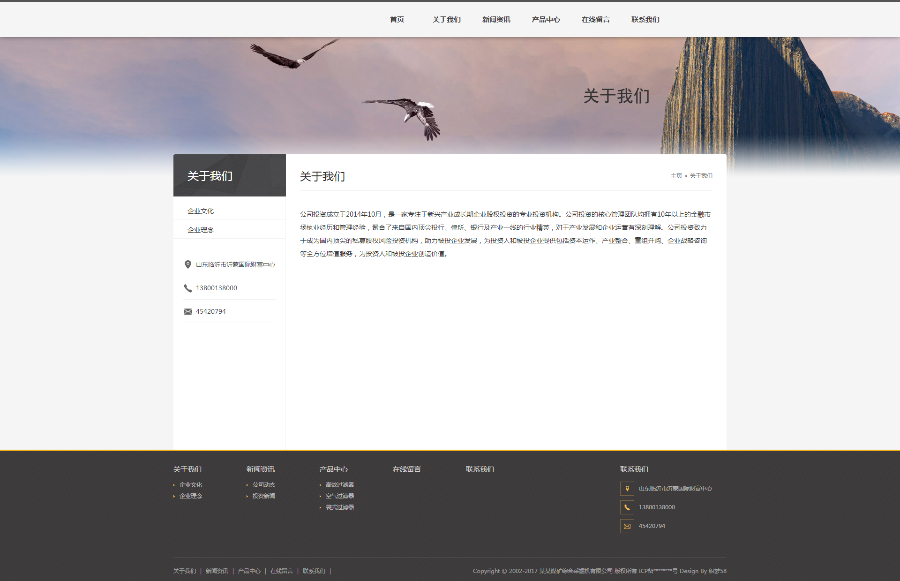Click the footer address text beside pin icon

675,489
